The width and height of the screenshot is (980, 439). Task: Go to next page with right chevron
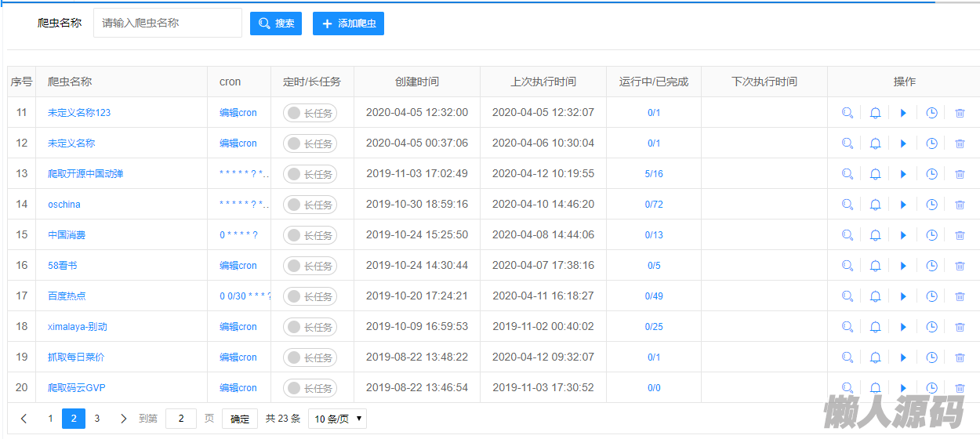(123, 419)
